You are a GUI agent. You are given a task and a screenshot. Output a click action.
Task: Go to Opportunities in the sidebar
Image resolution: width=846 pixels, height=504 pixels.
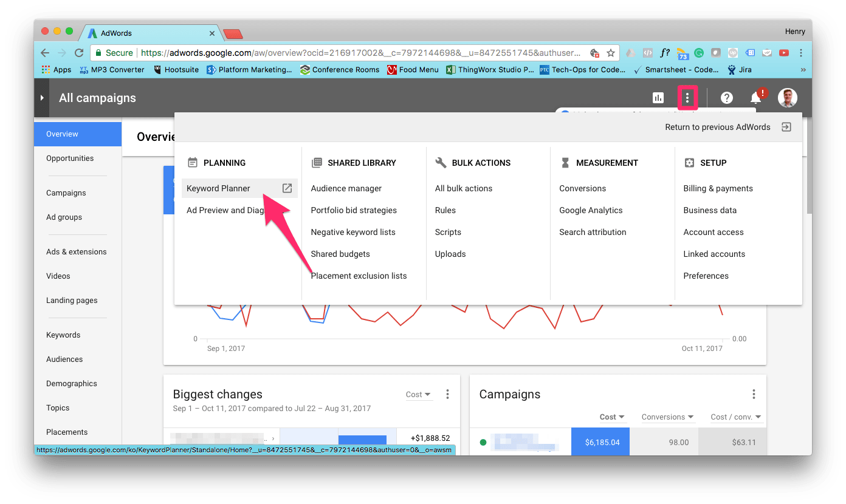coord(70,158)
